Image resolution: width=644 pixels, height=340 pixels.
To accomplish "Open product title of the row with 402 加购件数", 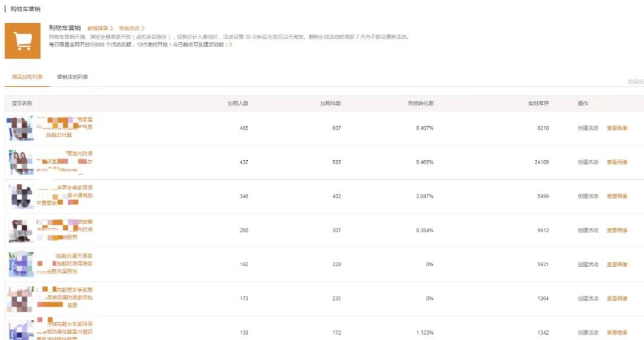I will pyautogui.click(x=64, y=195).
